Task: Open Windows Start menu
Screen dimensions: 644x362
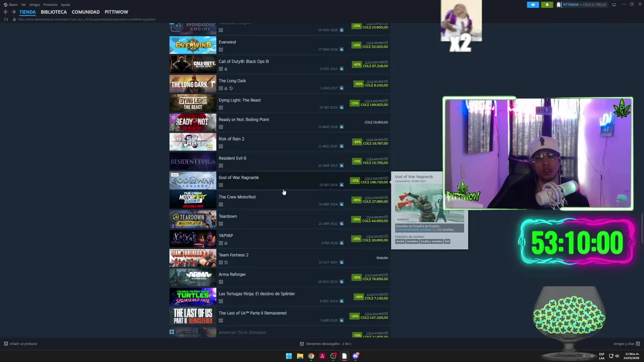Action: 289,356
